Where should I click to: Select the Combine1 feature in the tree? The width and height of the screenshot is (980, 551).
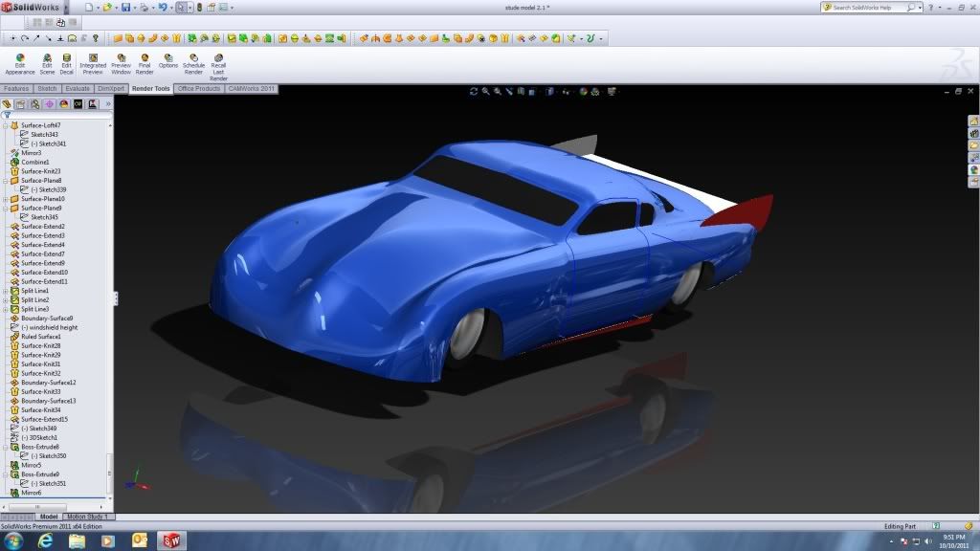pyautogui.click(x=34, y=162)
